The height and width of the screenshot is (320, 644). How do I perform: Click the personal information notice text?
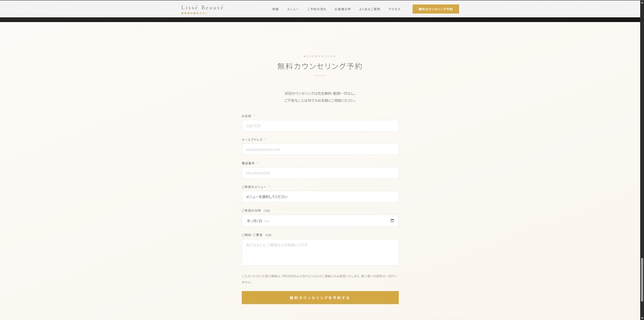(x=319, y=279)
